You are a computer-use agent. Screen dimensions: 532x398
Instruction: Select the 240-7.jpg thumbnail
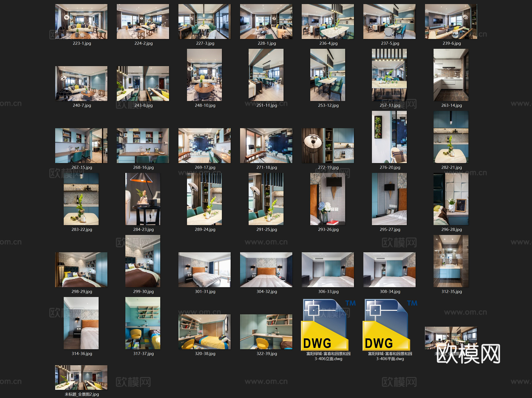81,84
